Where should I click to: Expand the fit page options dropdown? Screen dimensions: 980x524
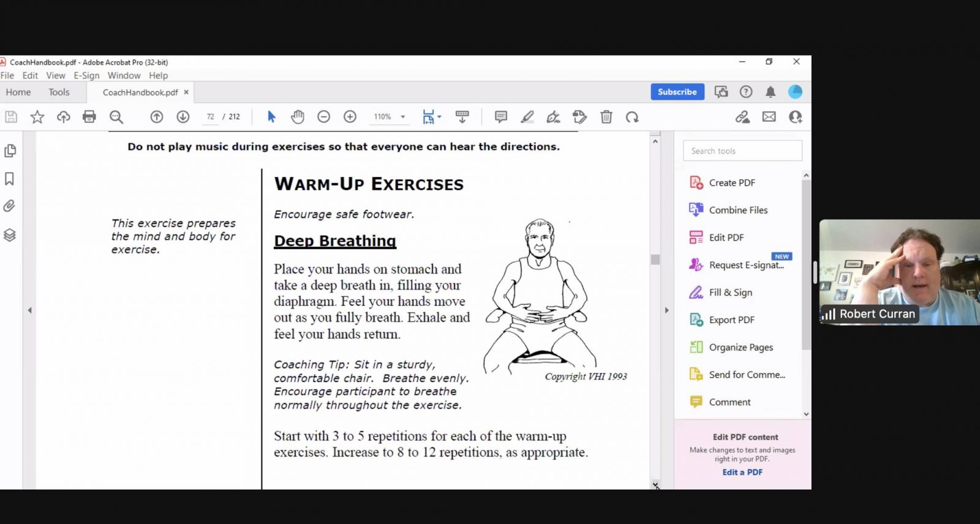tap(439, 117)
